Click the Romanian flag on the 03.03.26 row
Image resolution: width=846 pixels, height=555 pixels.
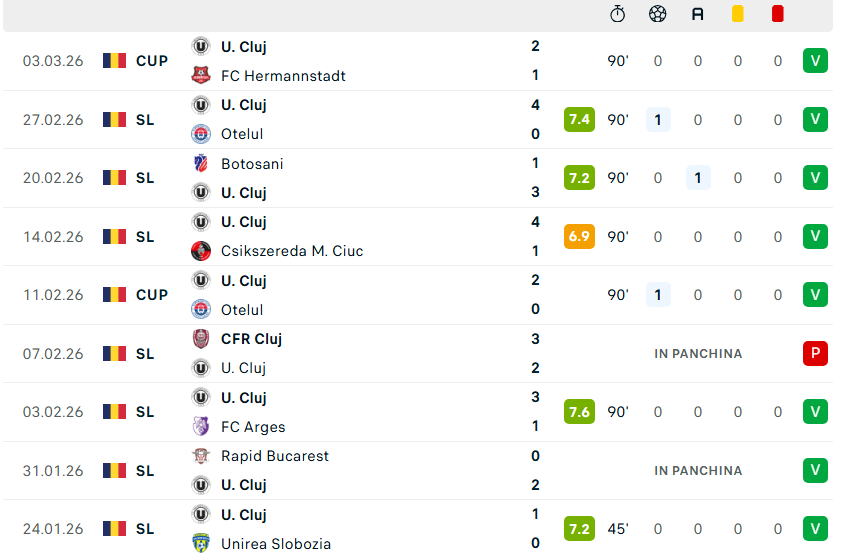click(114, 61)
